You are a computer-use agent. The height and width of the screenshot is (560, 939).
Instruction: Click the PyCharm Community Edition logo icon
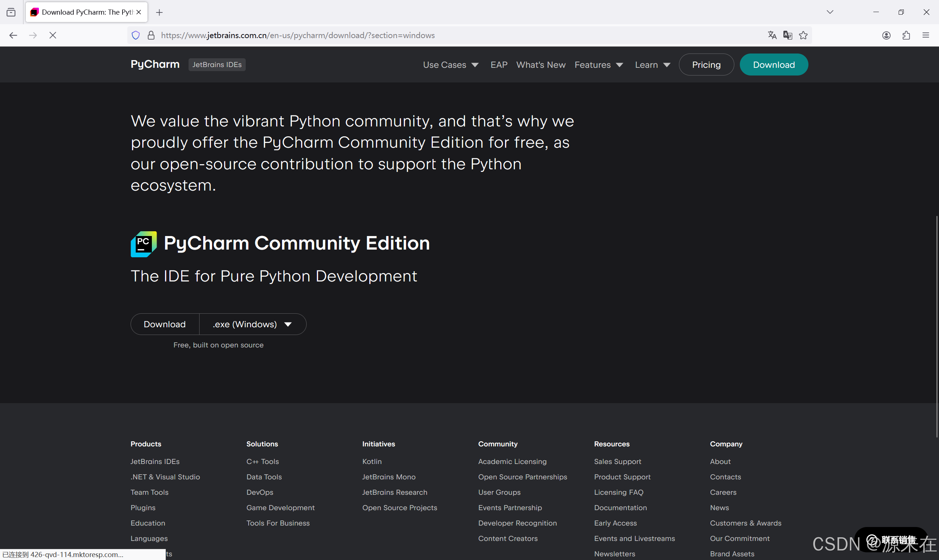(x=143, y=244)
